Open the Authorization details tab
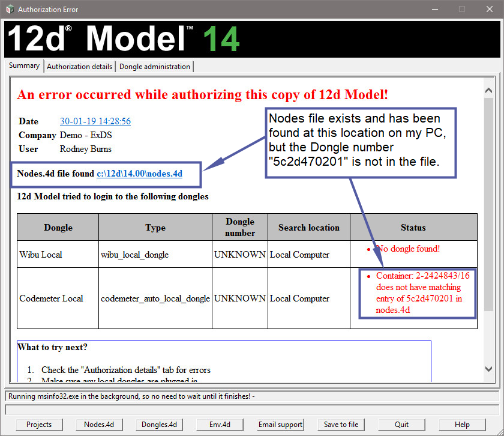This screenshot has height=436, width=504. 79,67
